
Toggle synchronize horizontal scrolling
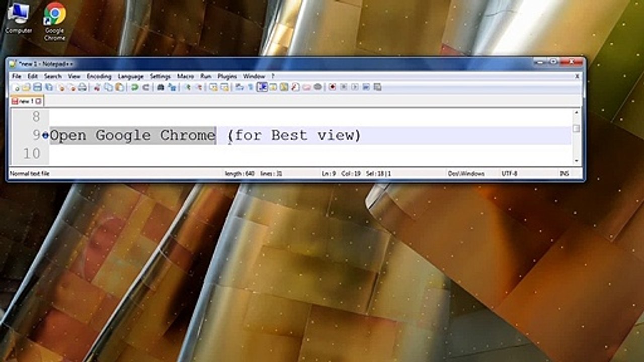tap(224, 87)
